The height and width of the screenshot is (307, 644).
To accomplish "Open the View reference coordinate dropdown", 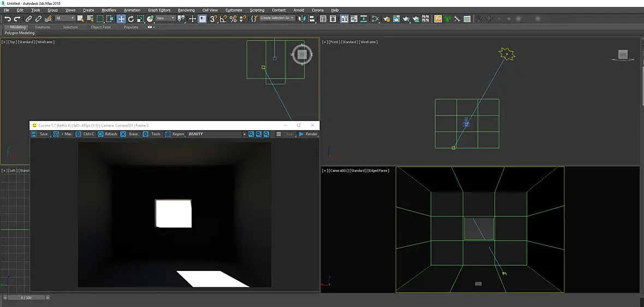I will 165,18.
